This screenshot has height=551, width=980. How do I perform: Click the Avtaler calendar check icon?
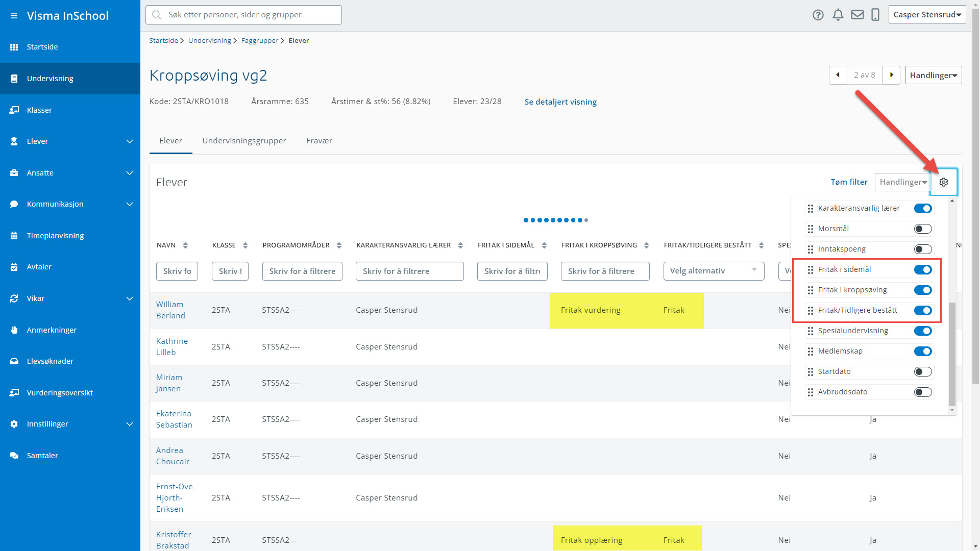click(14, 267)
